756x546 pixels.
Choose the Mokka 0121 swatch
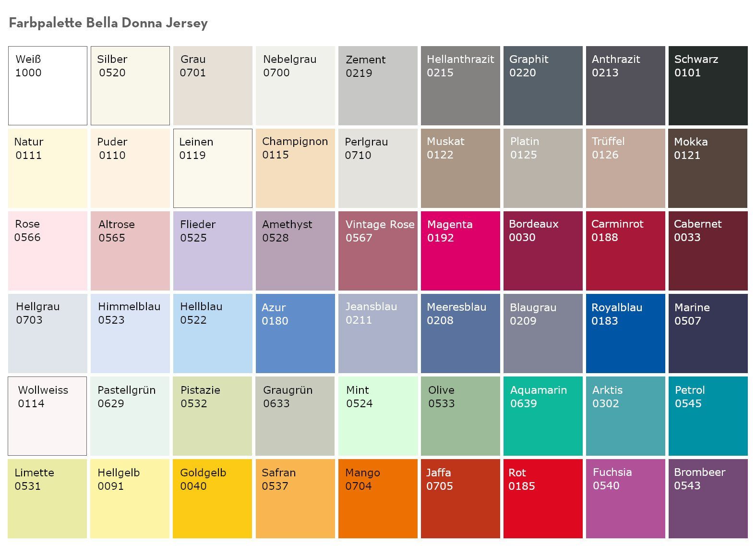pyautogui.click(x=708, y=168)
